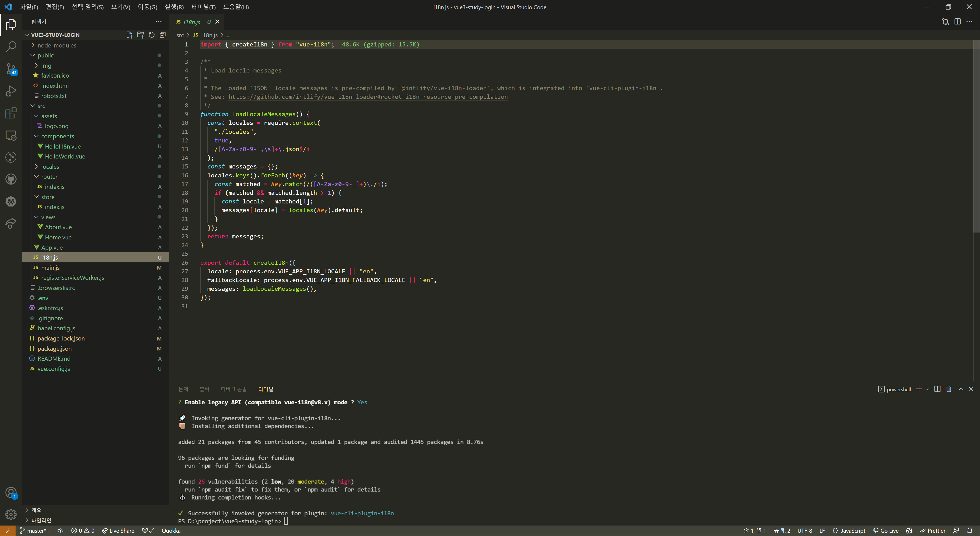This screenshot has height=536, width=980.
Task: Open the 터미널(T) menu
Action: 203,7
